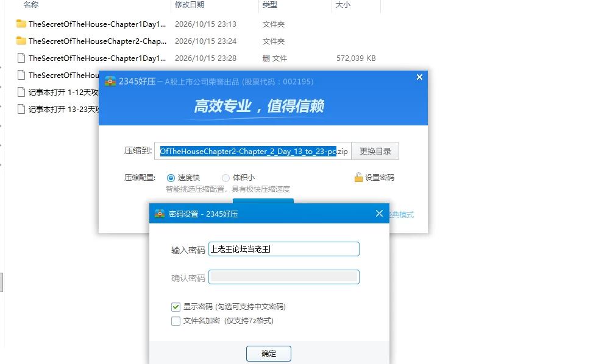Click the 572,039 KB file's icon
Screen dimensions: 607x364
(x=21, y=58)
